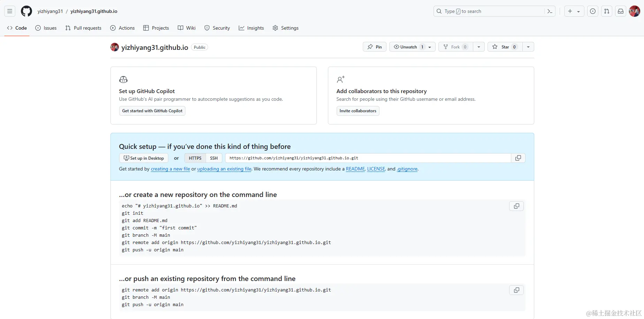Click the Copilot icon in setup card
This screenshot has width=644, height=319.
tap(123, 79)
